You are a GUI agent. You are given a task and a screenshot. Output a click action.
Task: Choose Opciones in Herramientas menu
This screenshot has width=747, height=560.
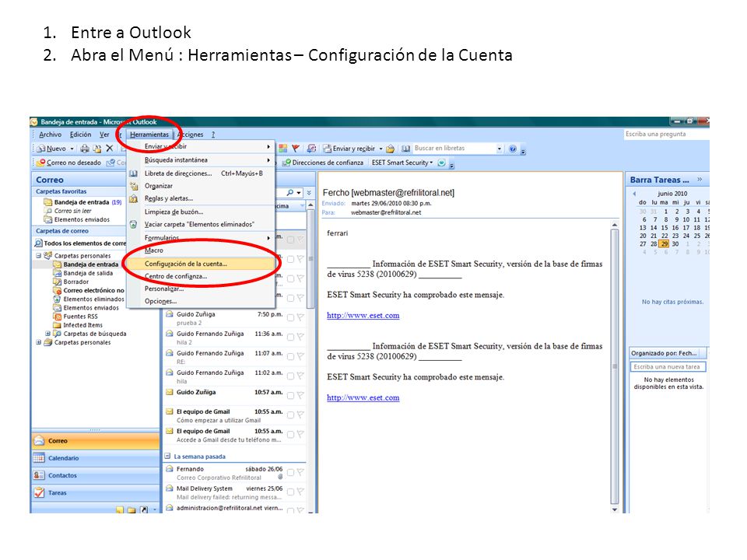click(201, 302)
